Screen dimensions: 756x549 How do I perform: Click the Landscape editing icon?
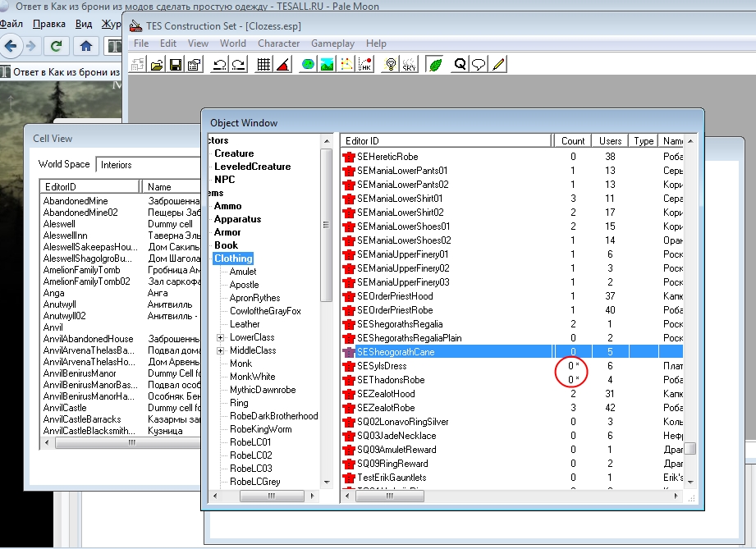[x=327, y=65]
